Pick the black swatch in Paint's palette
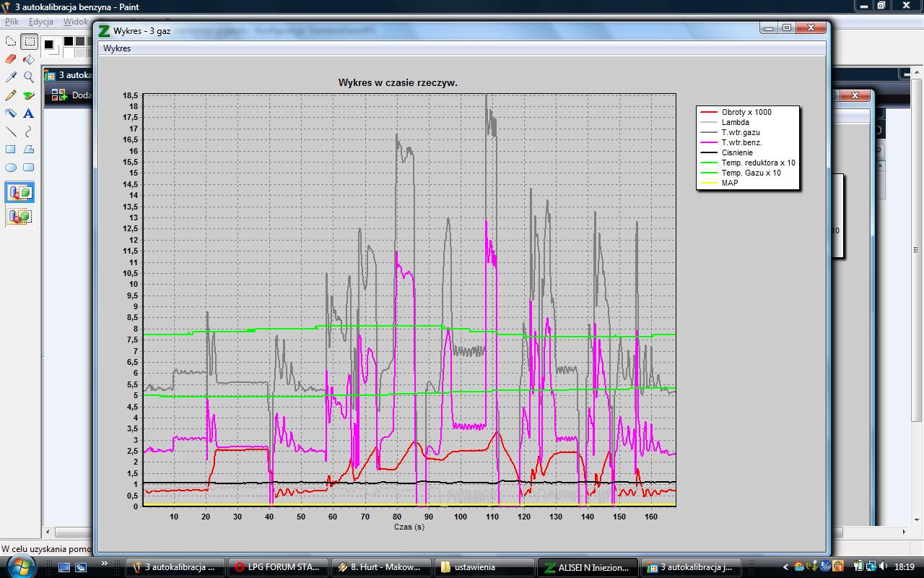This screenshot has height=578, width=924. tap(68, 41)
